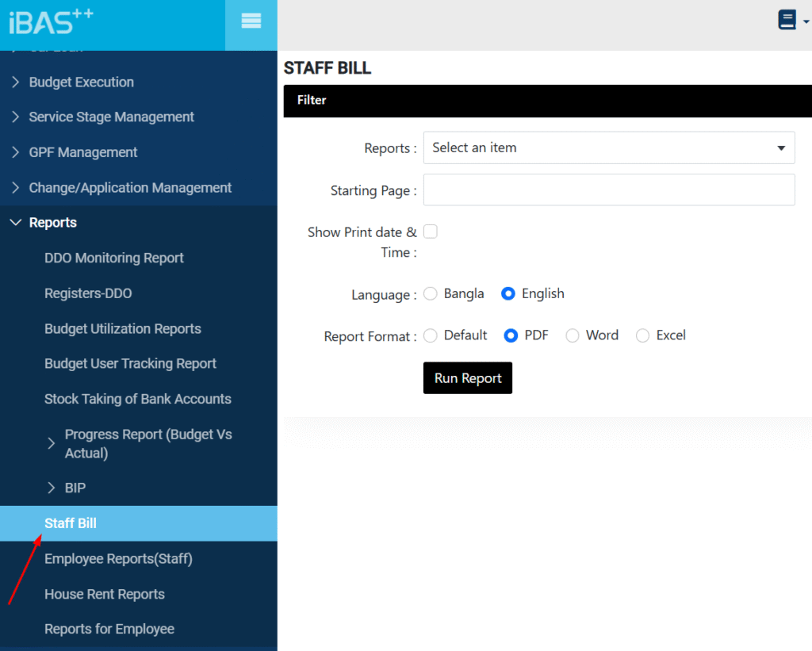Viewport: 812px width, 651px height.
Task: Click the Starting Page input field
Action: [x=608, y=190]
